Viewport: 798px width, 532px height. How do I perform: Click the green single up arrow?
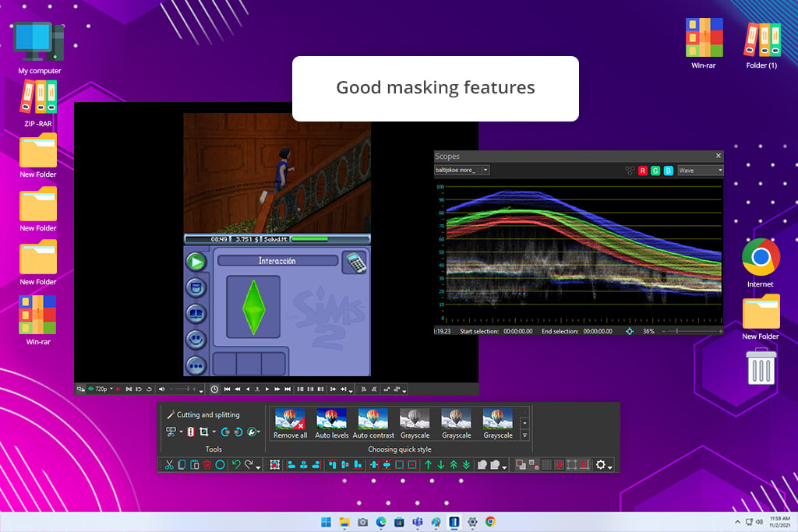[x=428, y=465]
